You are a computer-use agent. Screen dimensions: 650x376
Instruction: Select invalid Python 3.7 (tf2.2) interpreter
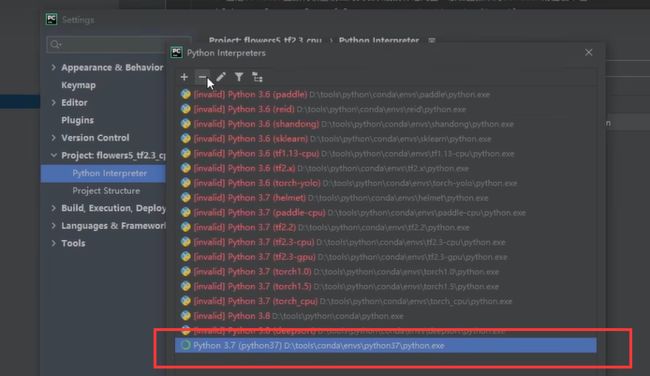click(x=386, y=228)
